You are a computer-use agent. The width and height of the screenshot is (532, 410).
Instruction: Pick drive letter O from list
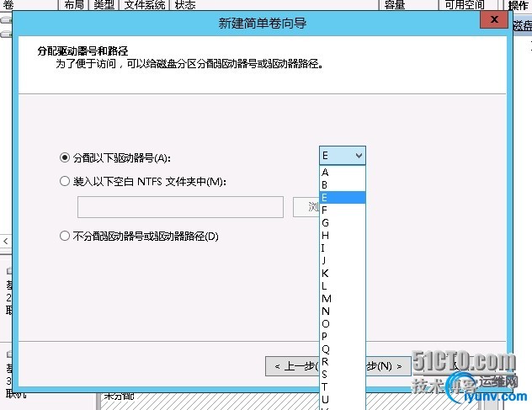[343, 323]
